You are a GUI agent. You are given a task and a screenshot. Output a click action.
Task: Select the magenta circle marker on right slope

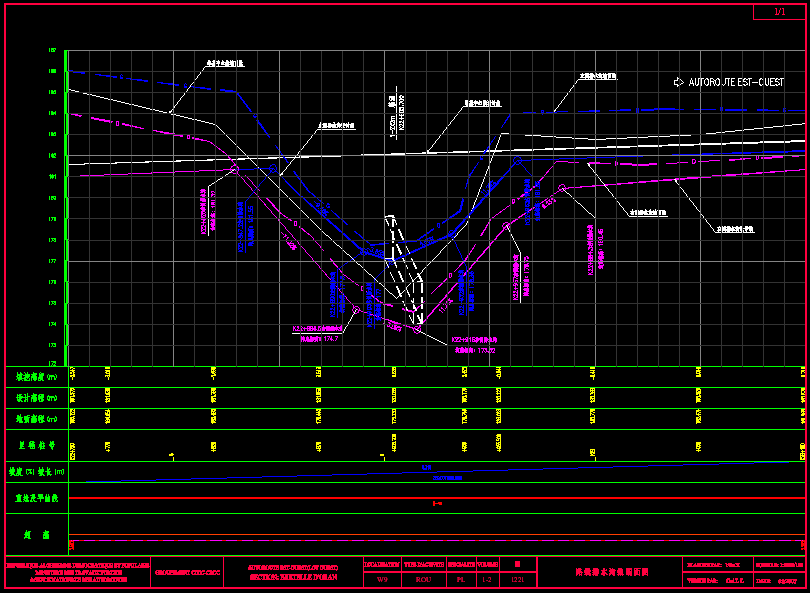562,187
